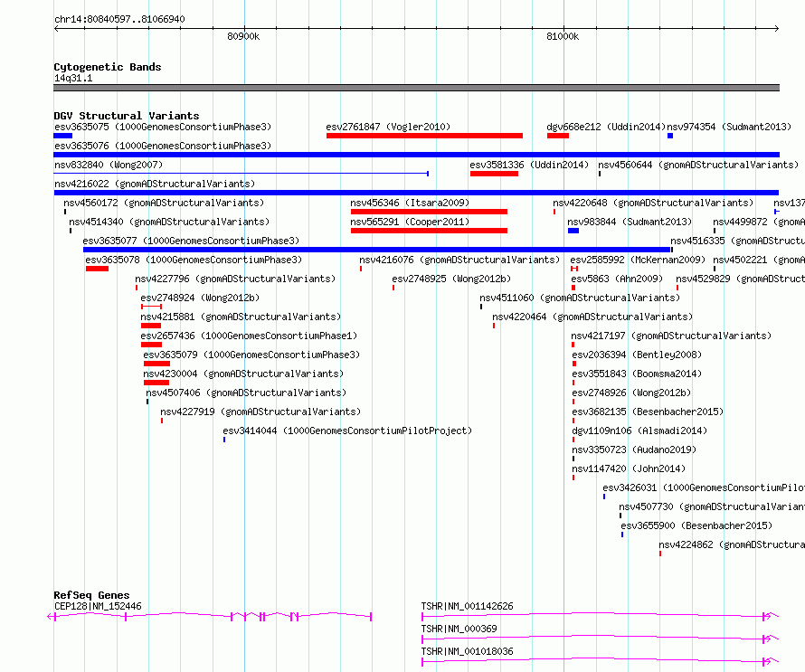Image resolution: width=805 pixels, height=672 pixels.
Task: Select nsv832840 (Wong2007) label
Action: [109, 165]
